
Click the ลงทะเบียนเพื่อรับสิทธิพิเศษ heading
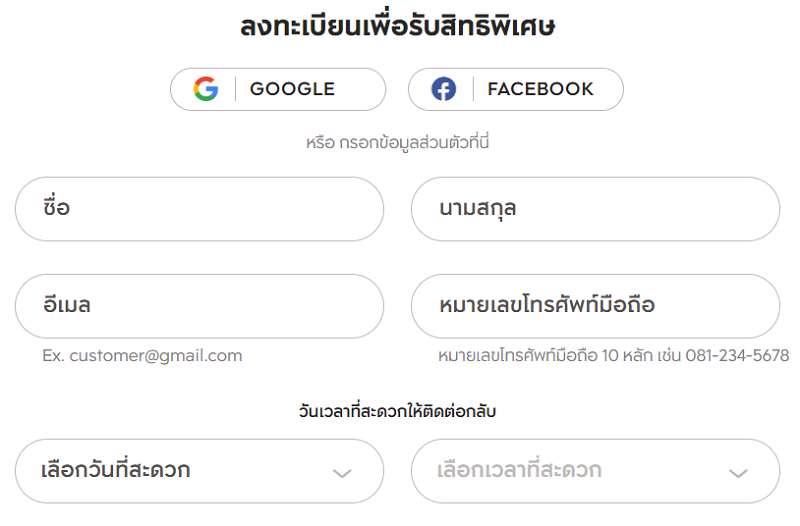397,24
